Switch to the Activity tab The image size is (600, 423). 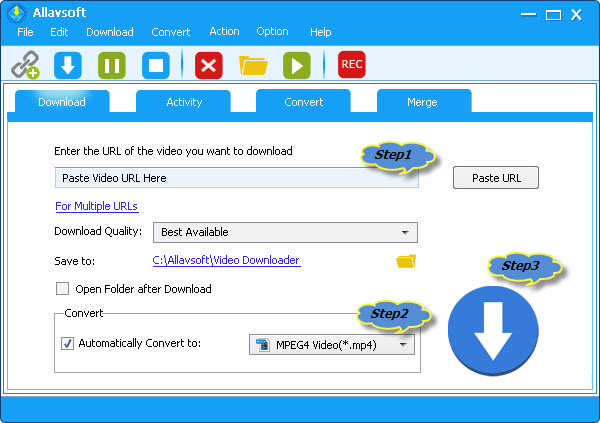(184, 102)
